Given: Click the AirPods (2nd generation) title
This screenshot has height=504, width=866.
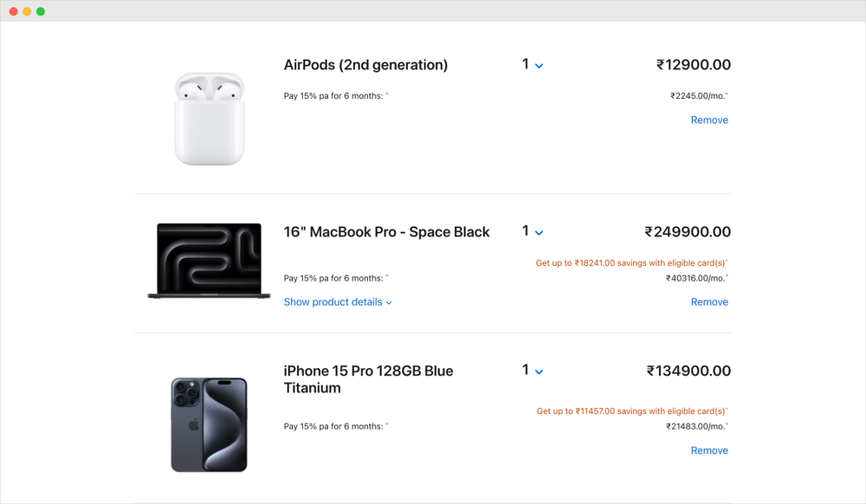Looking at the screenshot, I should [365, 65].
